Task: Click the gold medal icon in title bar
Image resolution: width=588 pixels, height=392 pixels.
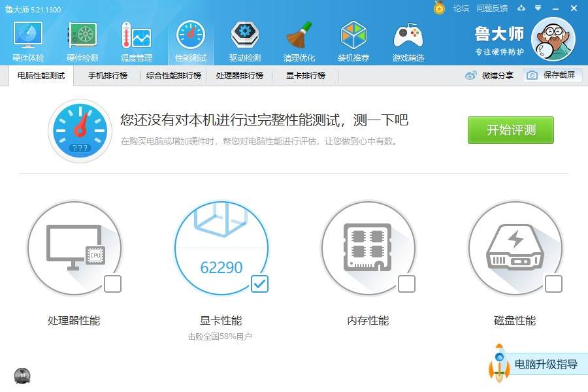Action: coord(439,7)
